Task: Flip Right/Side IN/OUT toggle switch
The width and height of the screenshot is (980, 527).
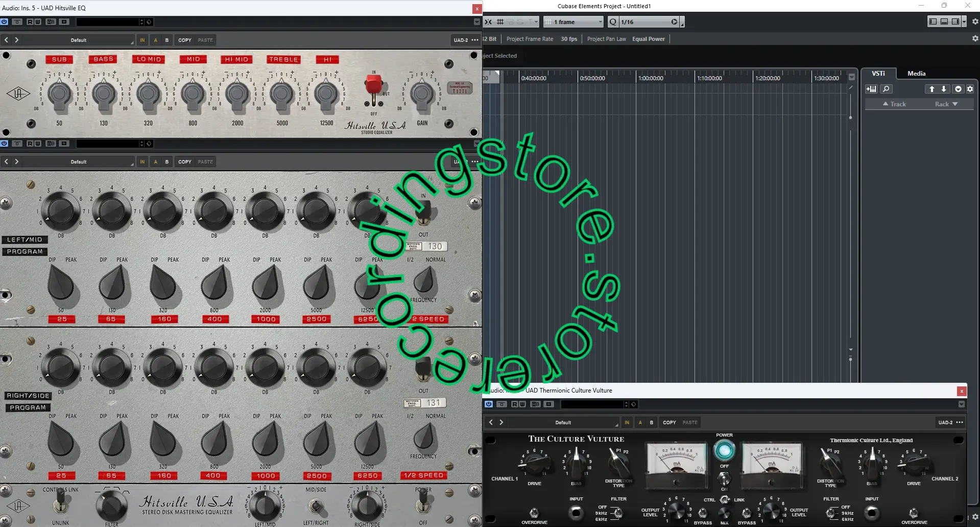Action: pos(423,370)
